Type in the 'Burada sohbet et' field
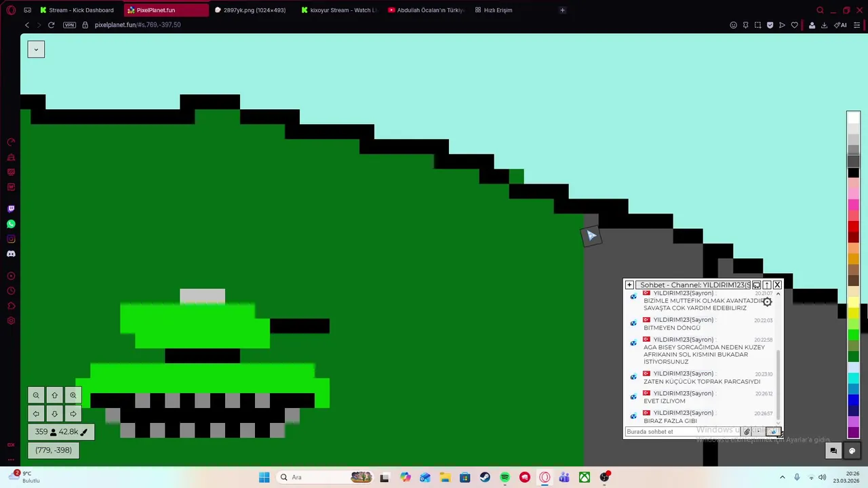The image size is (868, 488). 683,432
